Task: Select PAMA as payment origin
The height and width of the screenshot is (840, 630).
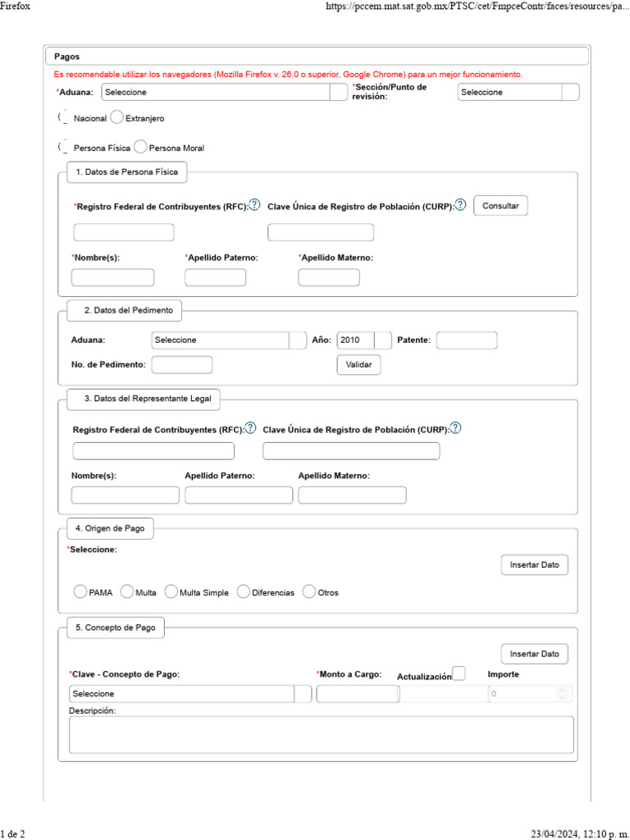Action: [x=80, y=591]
